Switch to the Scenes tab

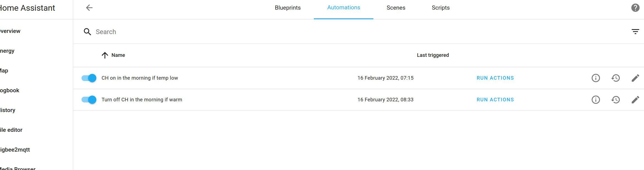pyautogui.click(x=396, y=8)
